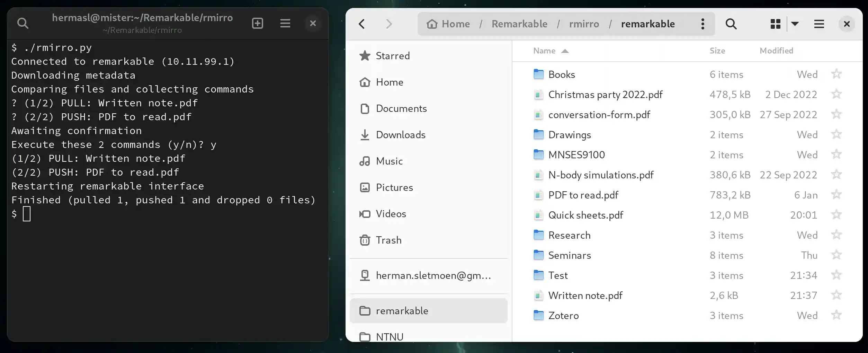Switch to grid view in Files
The height and width of the screenshot is (353, 868).
[x=776, y=24]
